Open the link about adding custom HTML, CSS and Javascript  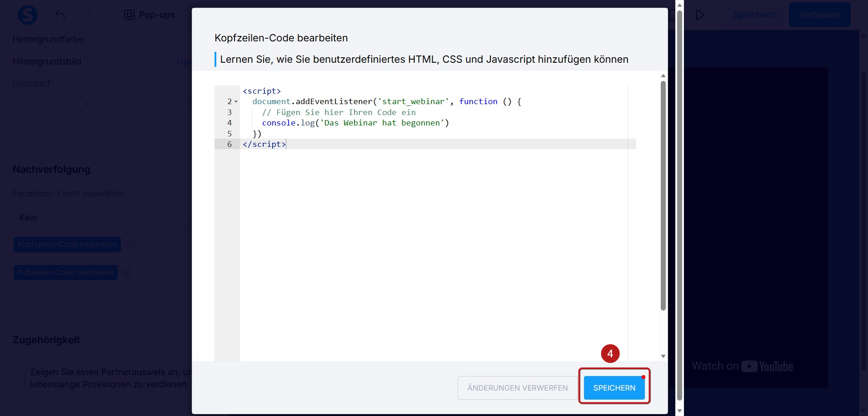(x=424, y=60)
